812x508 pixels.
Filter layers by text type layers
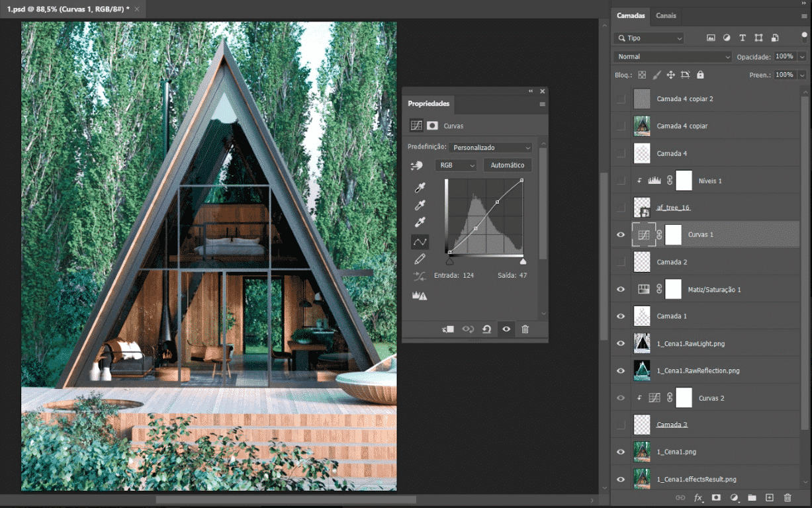(x=743, y=38)
